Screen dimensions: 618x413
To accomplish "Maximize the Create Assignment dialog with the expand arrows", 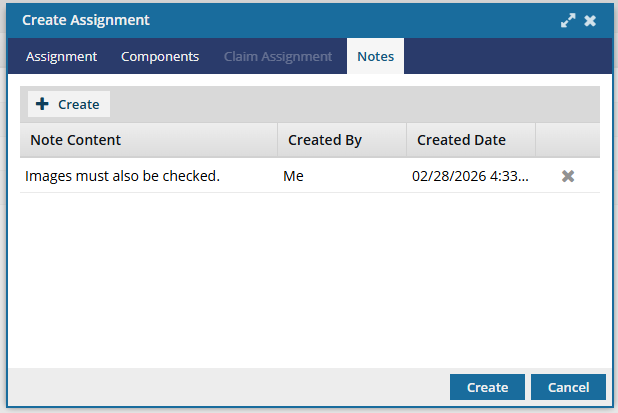I will coord(568,20).
